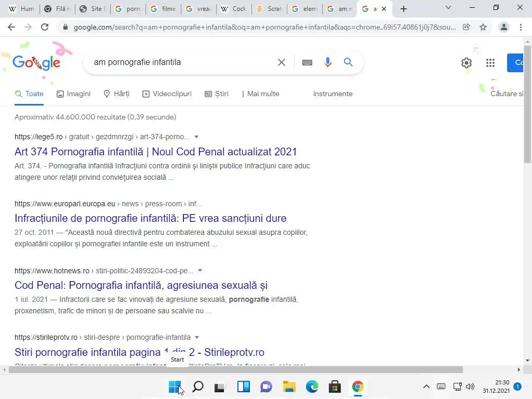Submit search with the magnifier icon
Image resolution: width=532 pixels, height=399 pixels.
coord(348,62)
